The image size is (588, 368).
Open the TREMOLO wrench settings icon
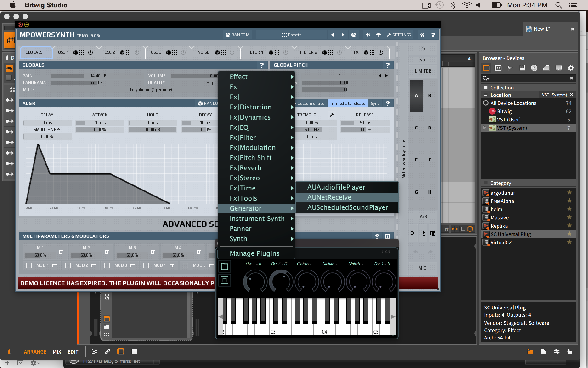(332, 115)
